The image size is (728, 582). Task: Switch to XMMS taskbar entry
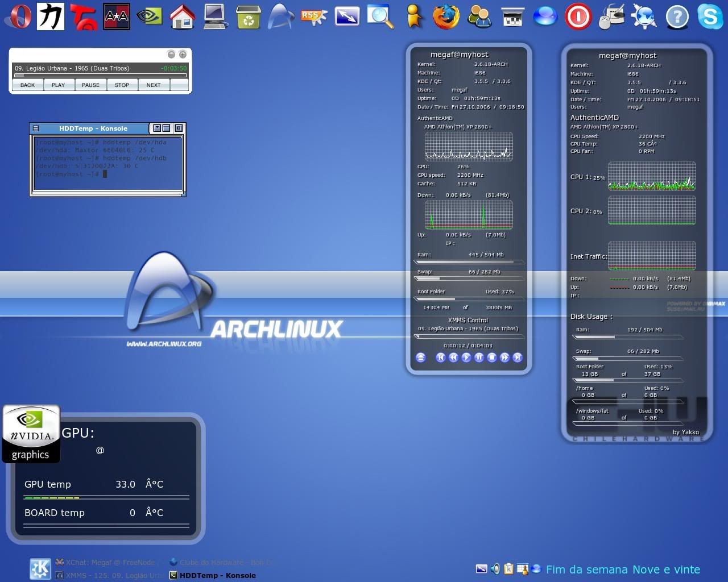pos(109,575)
